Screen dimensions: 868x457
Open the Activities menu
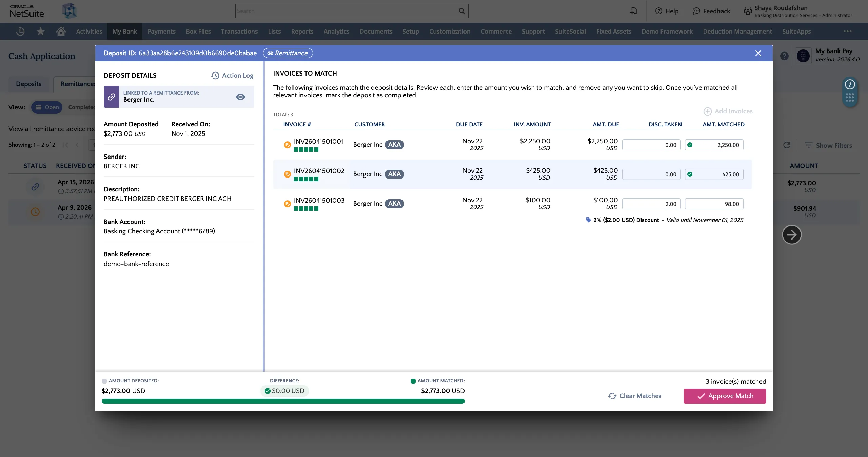[x=89, y=31]
